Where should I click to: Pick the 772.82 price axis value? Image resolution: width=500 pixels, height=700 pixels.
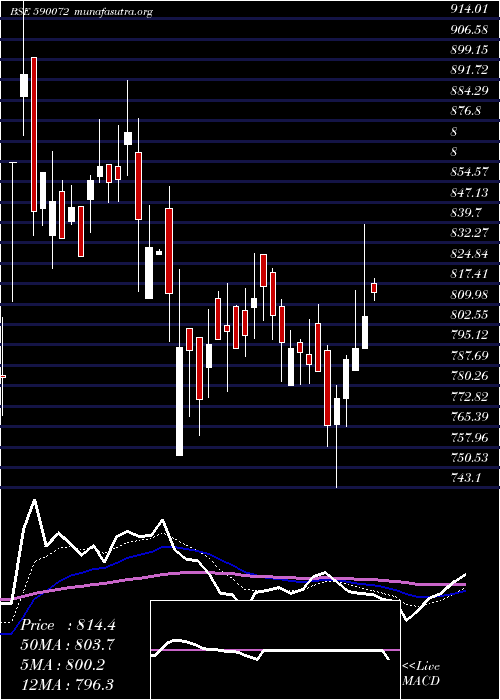[469, 396]
